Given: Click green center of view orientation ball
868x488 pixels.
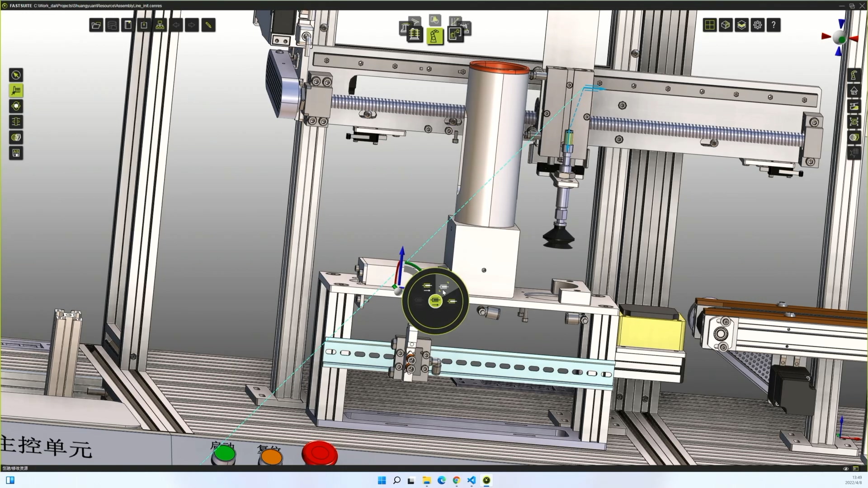Looking at the screenshot, I should point(842,39).
